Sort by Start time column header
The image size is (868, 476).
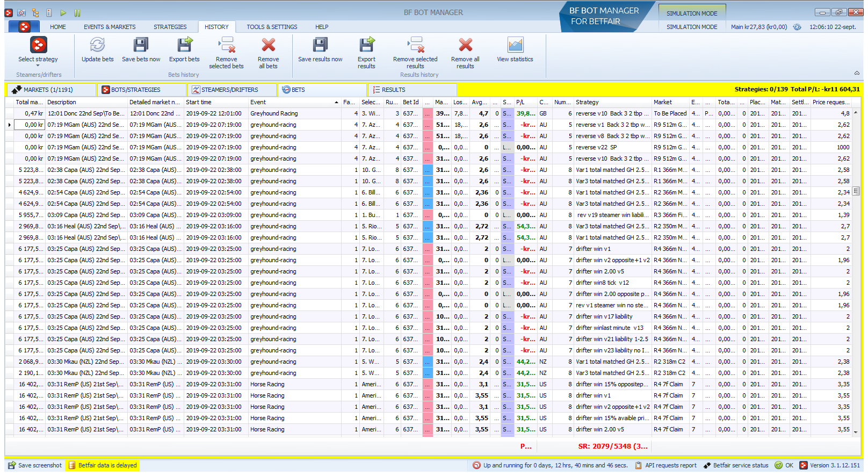[x=216, y=102]
